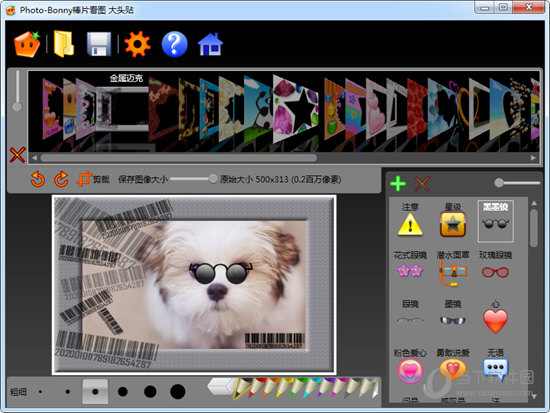Viewport: 550px width, 413px height.
Task: Open settings with the orange gear icon
Action: [x=137, y=44]
